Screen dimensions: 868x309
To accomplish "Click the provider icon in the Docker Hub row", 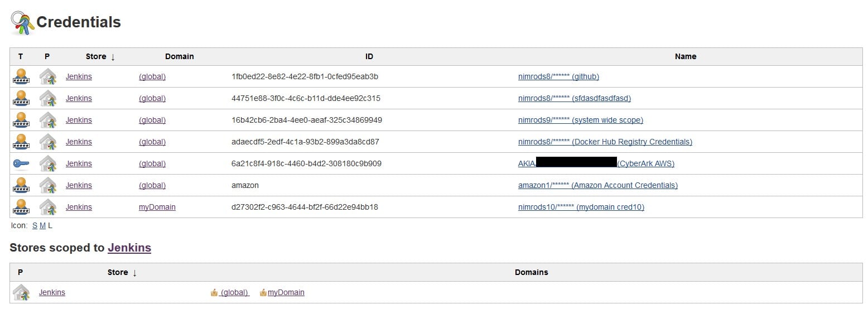I will point(48,142).
